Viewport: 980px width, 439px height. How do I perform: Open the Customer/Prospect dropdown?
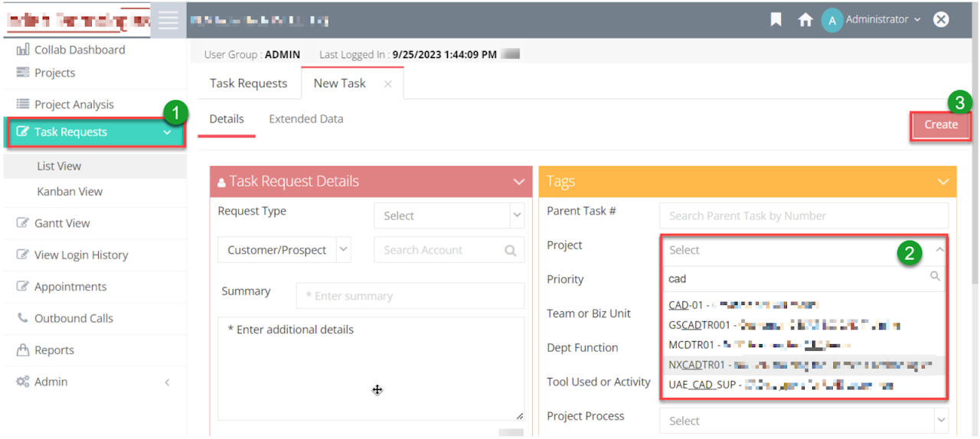283,250
